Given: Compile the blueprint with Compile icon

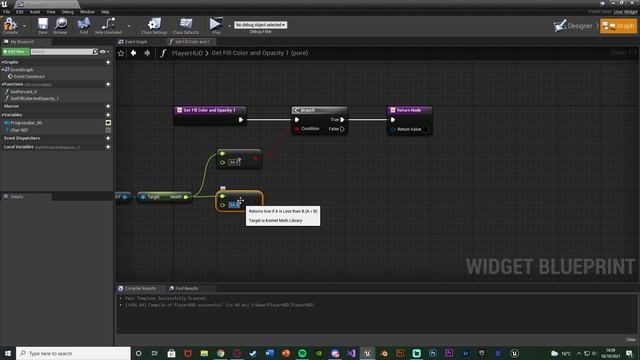Looking at the screenshot, I should pyautogui.click(x=10, y=25).
